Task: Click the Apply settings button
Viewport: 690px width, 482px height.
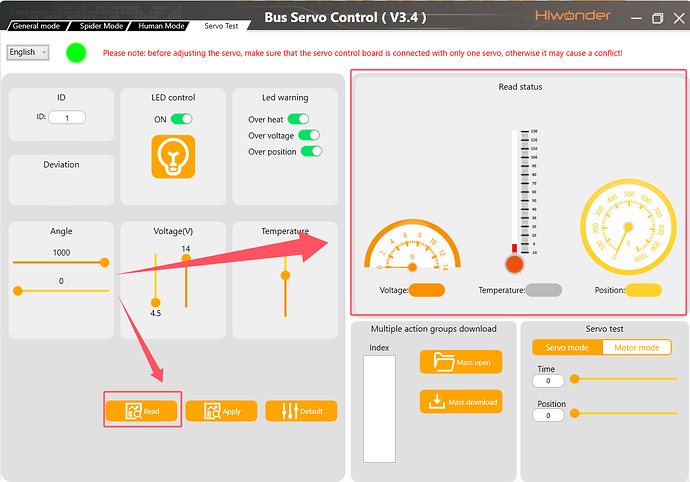Action: (x=221, y=411)
